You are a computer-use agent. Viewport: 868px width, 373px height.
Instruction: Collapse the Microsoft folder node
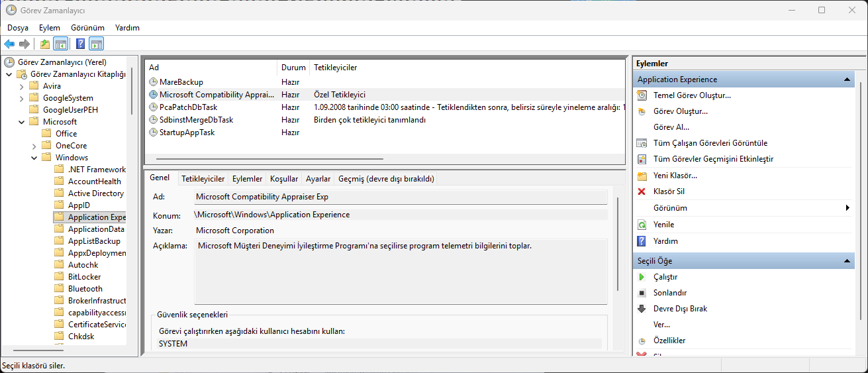[22, 122]
